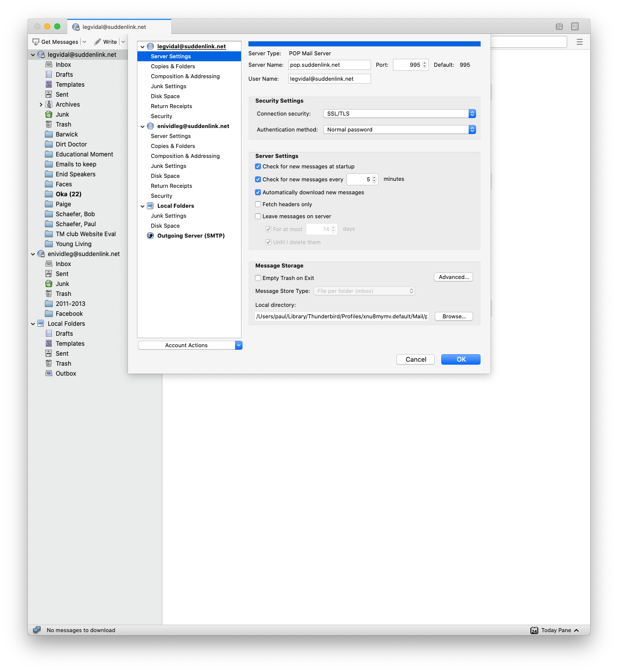Open the tasks icon in tab bar
618x672 pixels.
click(x=575, y=26)
